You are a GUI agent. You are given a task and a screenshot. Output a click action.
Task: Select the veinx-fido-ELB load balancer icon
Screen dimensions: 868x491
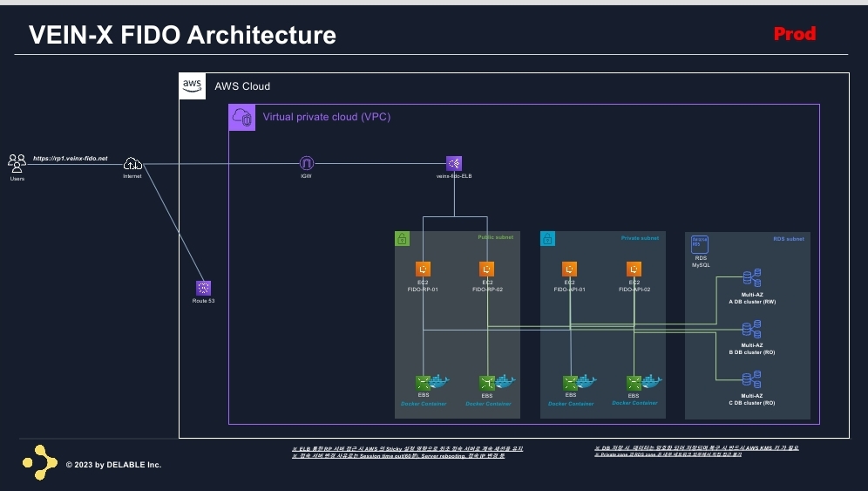tap(454, 163)
